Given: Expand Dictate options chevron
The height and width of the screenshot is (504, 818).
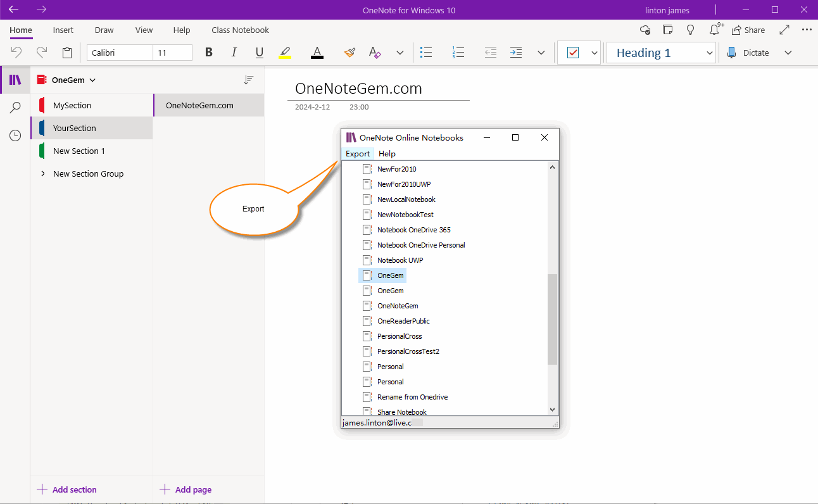Looking at the screenshot, I should [788, 53].
